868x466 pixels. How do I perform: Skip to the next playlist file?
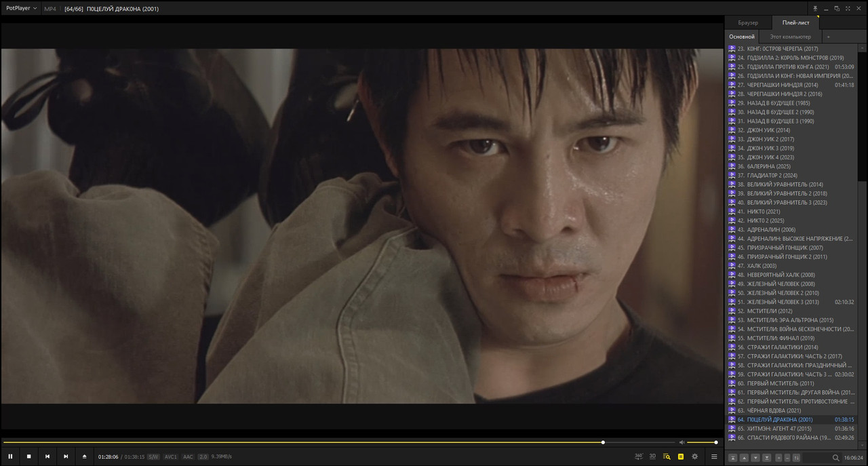click(x=66, y=457)
